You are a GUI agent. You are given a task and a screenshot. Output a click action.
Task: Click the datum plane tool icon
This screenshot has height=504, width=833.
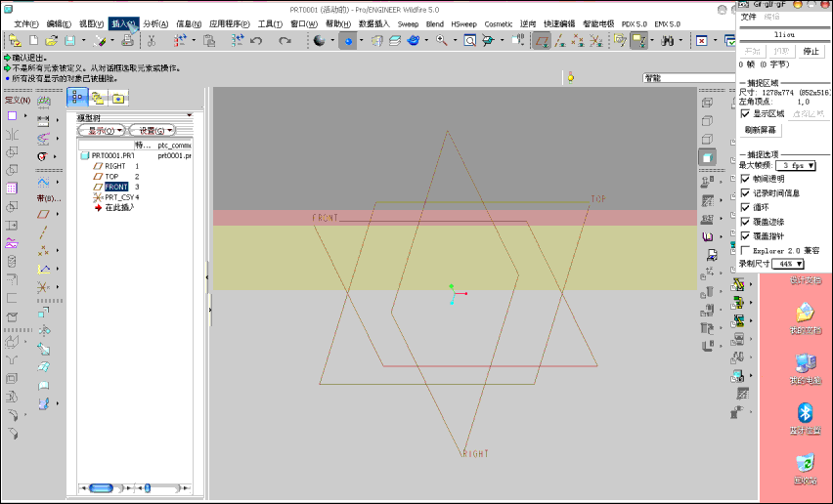coord(44,214)
